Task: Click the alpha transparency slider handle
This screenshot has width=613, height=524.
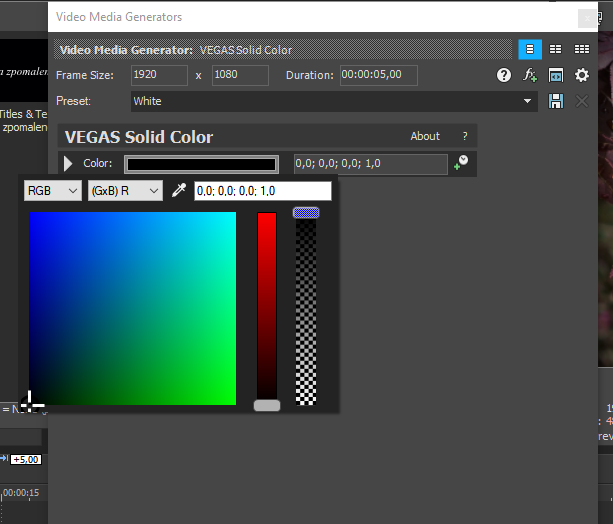Action: (306, 213)
